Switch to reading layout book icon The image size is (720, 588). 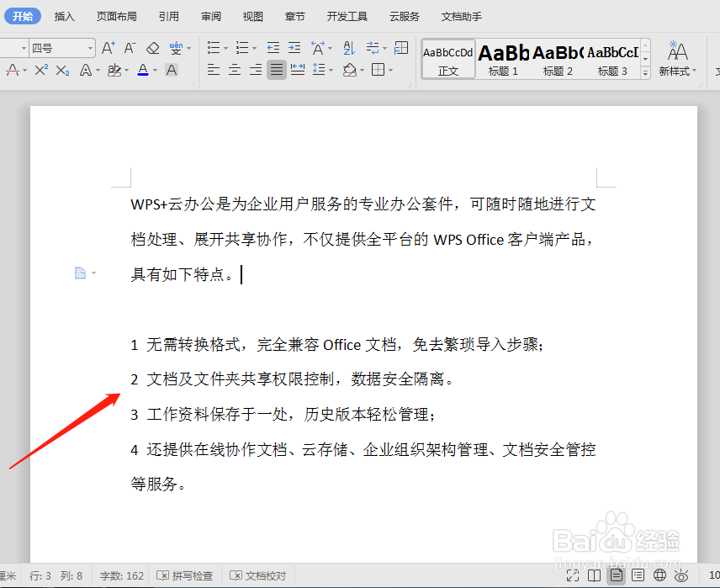click(x=594, y=575)
